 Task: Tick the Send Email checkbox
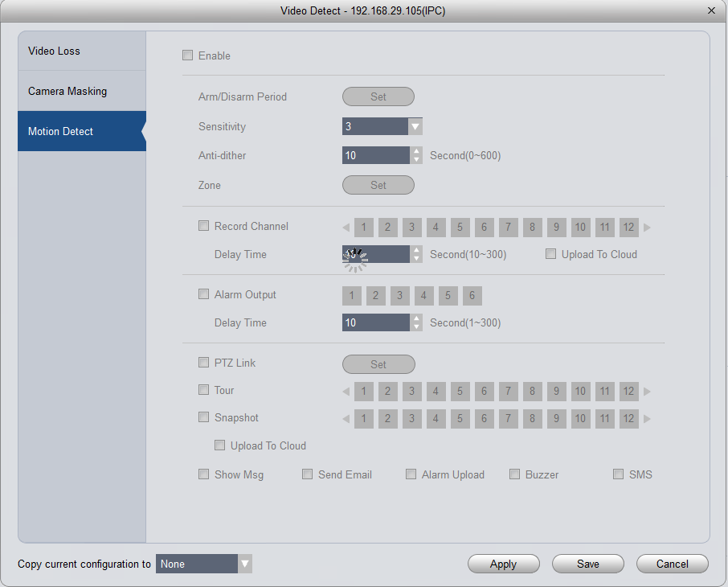(x=308, y=474)
